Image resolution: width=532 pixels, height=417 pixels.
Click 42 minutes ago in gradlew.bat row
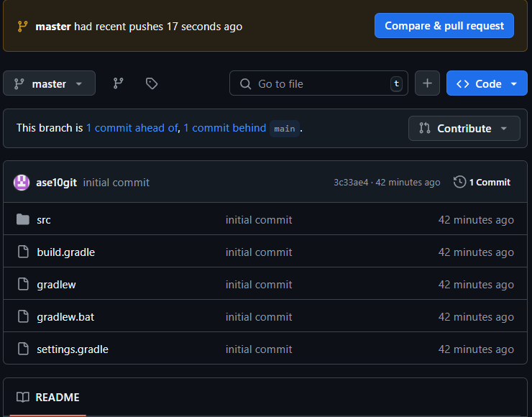[476, 317]
